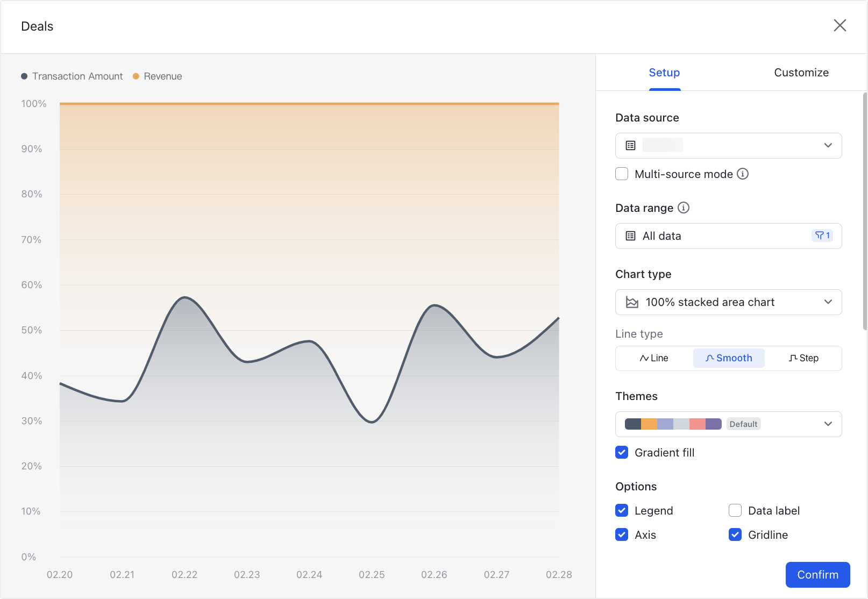Viewport: 868px width, 599px height.
Task: Click the Default theme tag
Action: tap(743, 424)
